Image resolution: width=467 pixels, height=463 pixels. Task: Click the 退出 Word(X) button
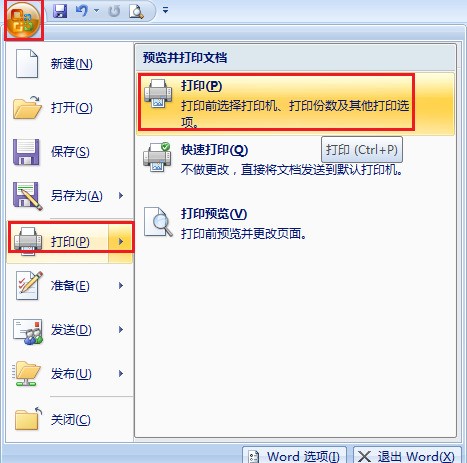407,456
